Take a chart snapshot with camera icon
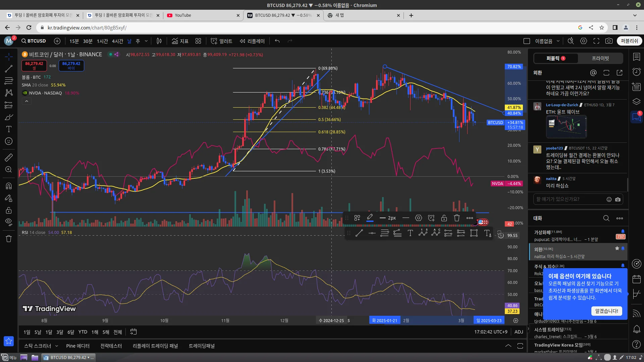The height and width of the screenshot is (362, 644). pyautogui.click(x=609, y=41)
